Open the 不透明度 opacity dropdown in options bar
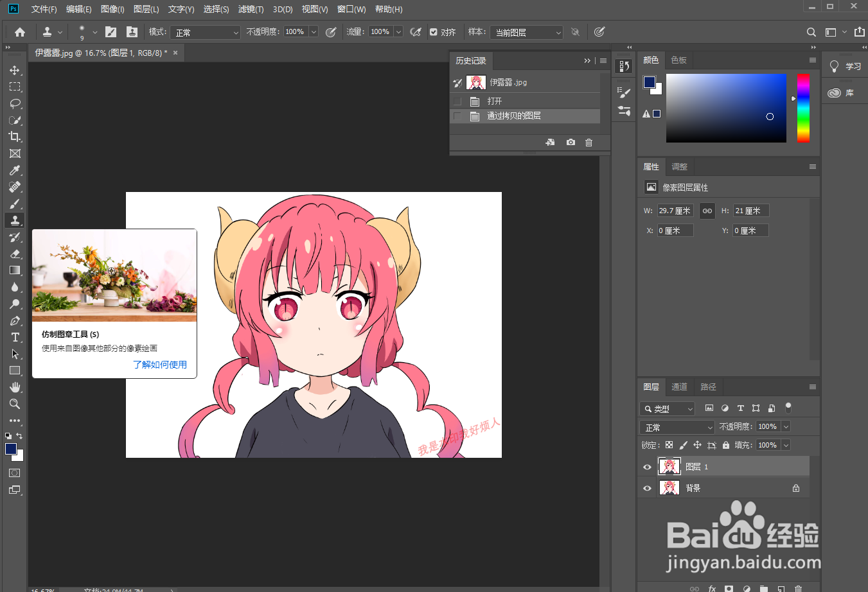868x592 pixels. 314,32
